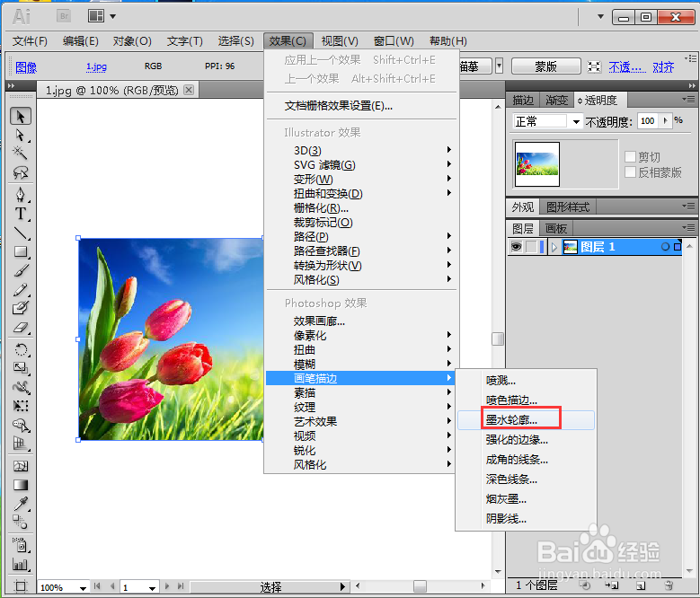The width and height of the screenshot is (700, 598).
Task: Switch to the 画板 tab
Action: point(556,229)
